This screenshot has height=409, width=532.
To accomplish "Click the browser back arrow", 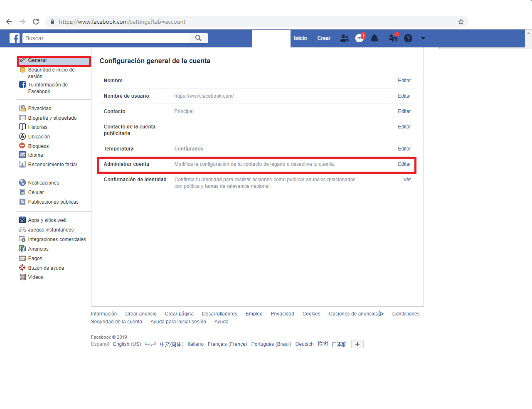I will pyautogui.click(x=9, y=22).
